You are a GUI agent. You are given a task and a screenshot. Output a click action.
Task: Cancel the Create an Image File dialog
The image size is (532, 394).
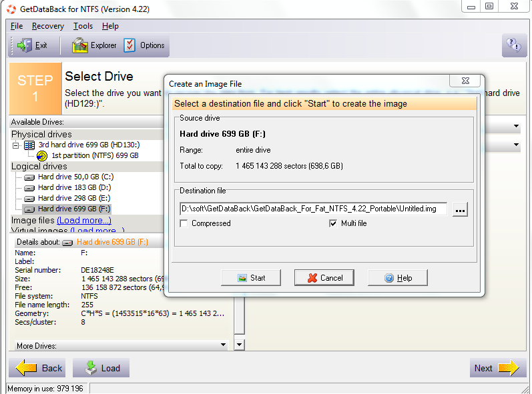324,278
